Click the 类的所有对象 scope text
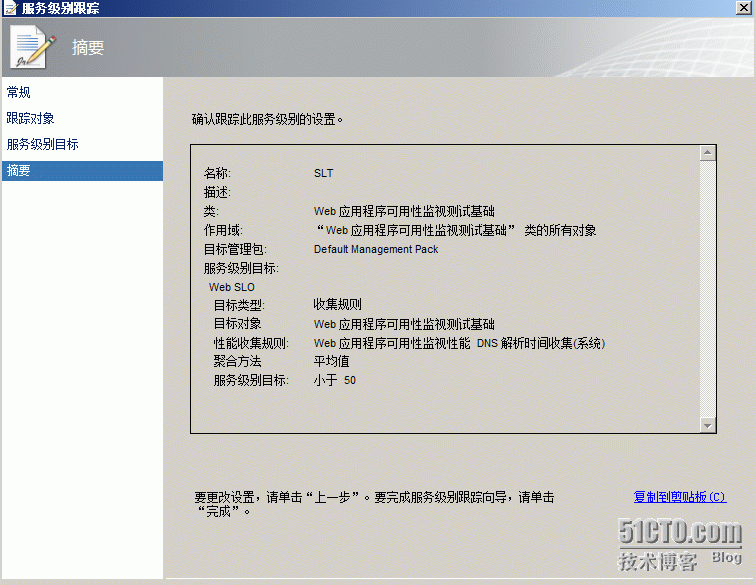Image resolution: width=756 pixels, height=585 pixels. 560,230
